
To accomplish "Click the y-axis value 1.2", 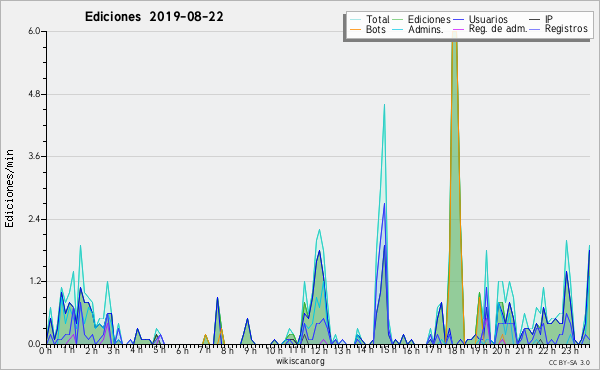I will [x=34, y=281].
